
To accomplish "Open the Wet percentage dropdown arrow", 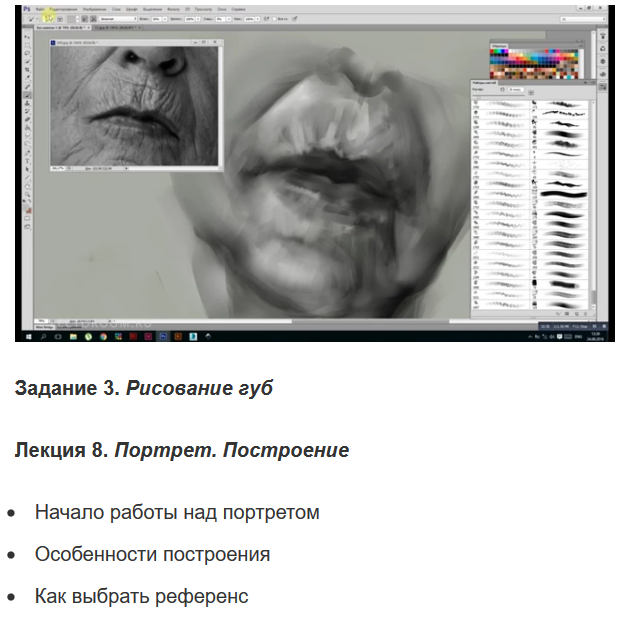I will coord(165,19).
